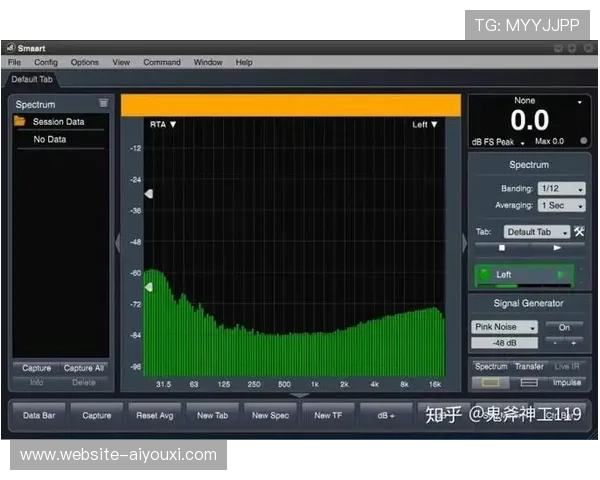Open the Config menu
This screenshot has height=480, width=600.
coord(46,62)
